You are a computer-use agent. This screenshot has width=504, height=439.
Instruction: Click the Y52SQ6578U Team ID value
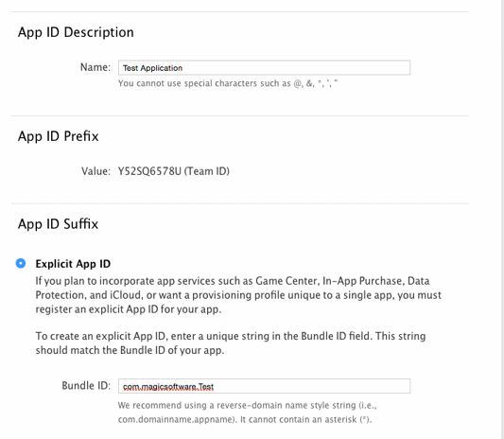pos(174,171)
